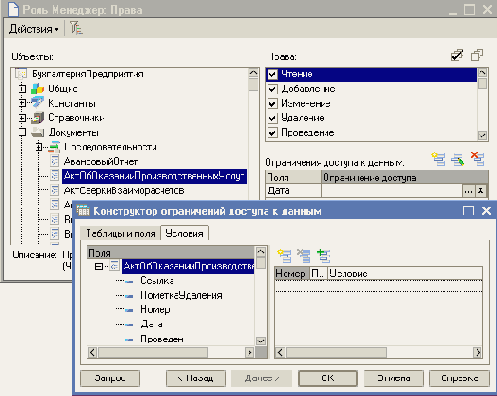The image size is (497, 396).
Task: Delete the data access restriction icon
Action: [478, 159]
